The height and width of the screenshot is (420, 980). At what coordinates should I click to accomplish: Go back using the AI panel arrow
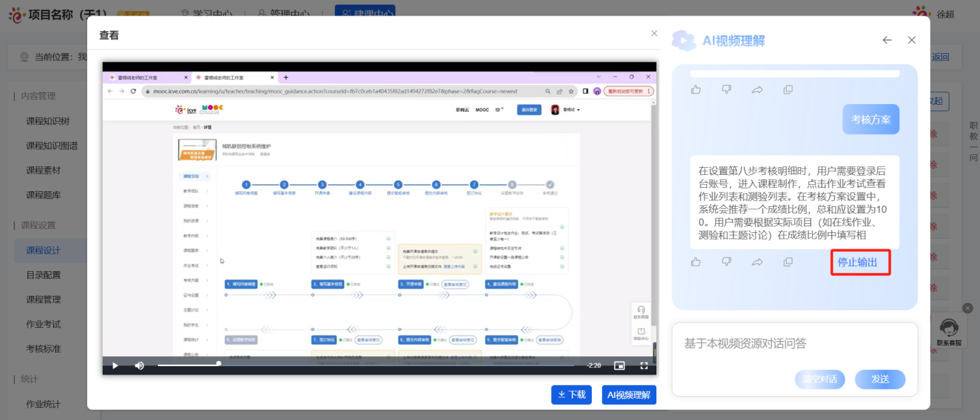[887, 40]
